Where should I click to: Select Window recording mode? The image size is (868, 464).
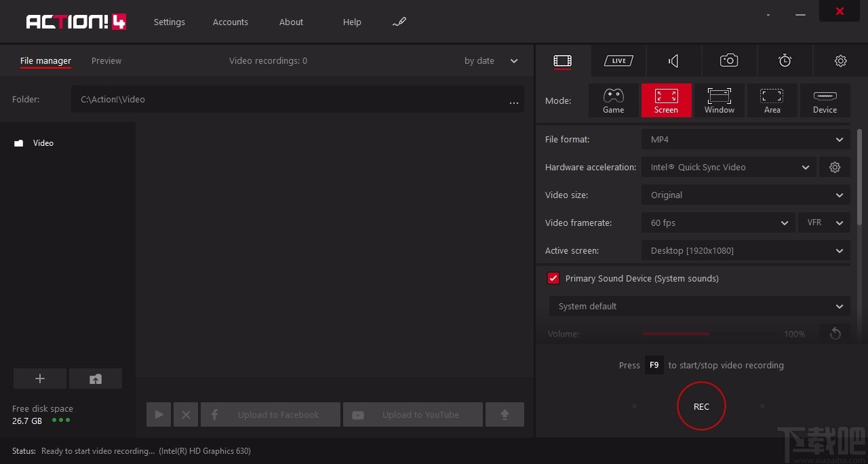719,100
